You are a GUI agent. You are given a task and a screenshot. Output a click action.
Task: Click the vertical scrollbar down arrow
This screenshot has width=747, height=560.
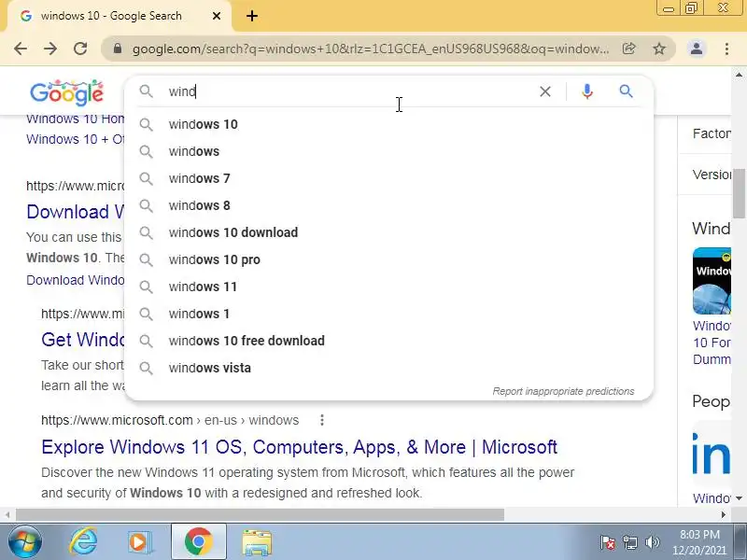coord(739,498)
